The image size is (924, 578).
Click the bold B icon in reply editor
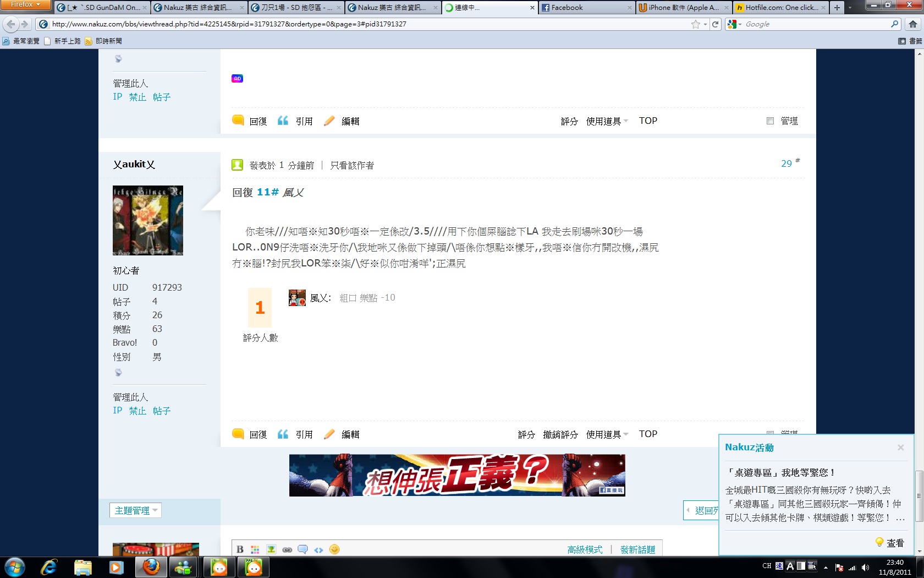[x=240, y=549]
